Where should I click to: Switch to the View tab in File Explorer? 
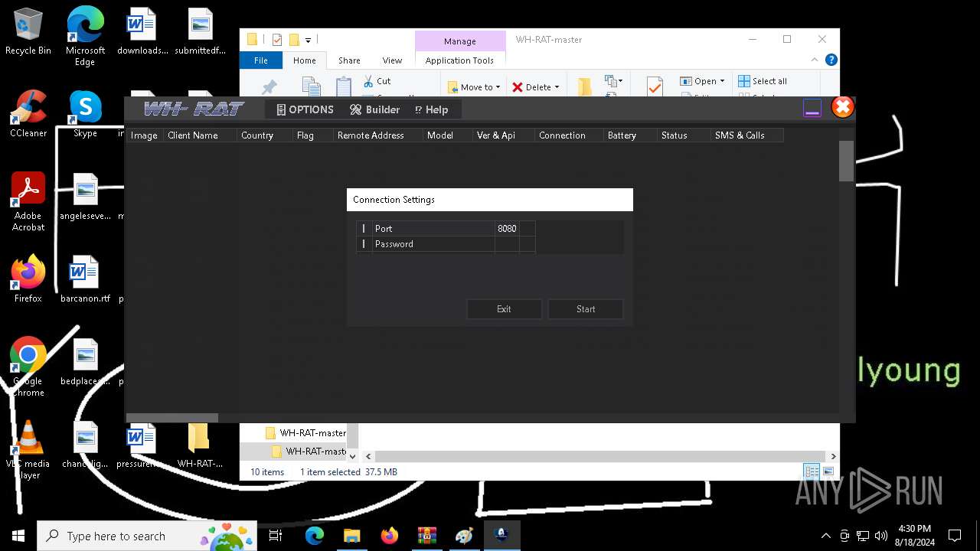(392, 60)
